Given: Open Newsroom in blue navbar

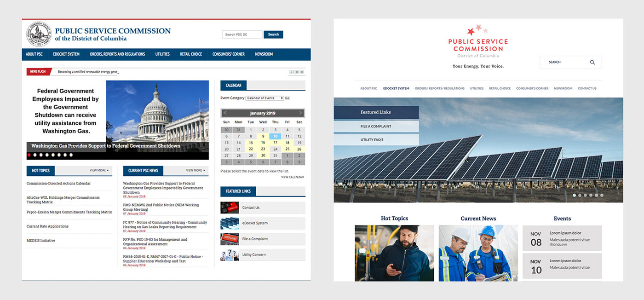Looking at the screenshot, I should tap(264, 54).
